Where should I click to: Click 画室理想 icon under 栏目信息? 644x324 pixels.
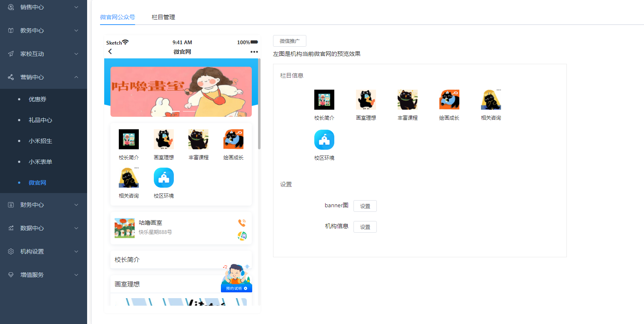tap(366, 100)
